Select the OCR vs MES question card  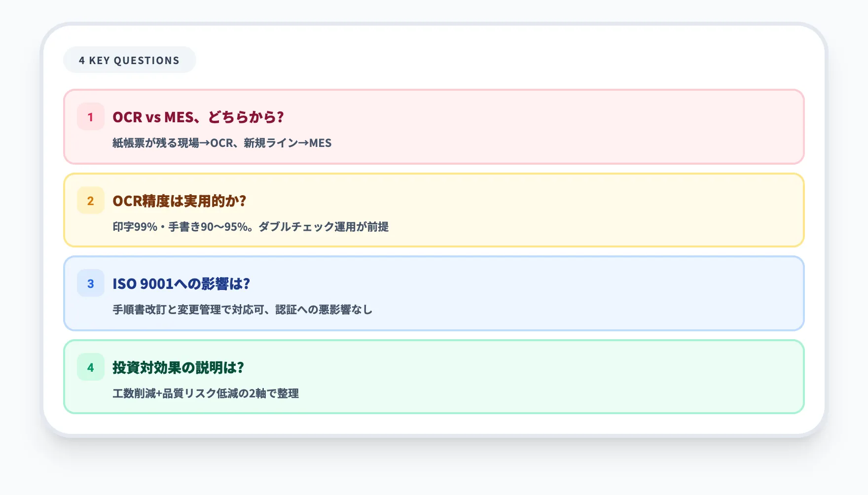point(434,127)
